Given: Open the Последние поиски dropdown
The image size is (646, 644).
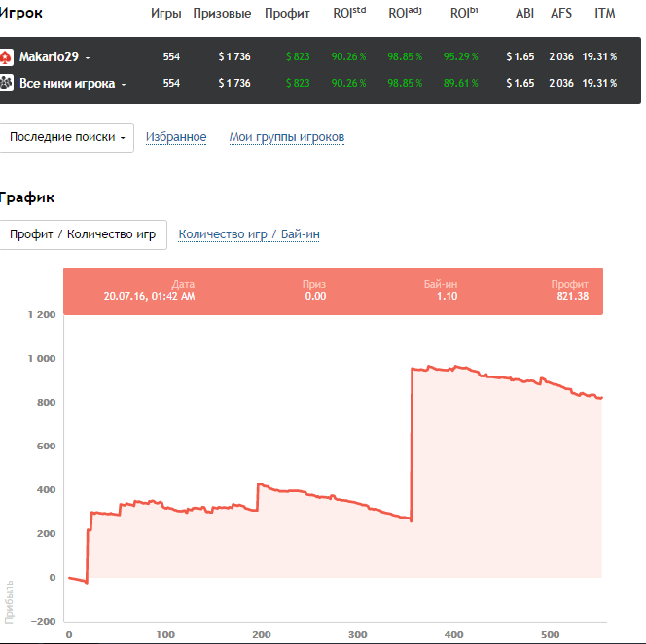Looking at the screenshot, I should tap(67, 137).
